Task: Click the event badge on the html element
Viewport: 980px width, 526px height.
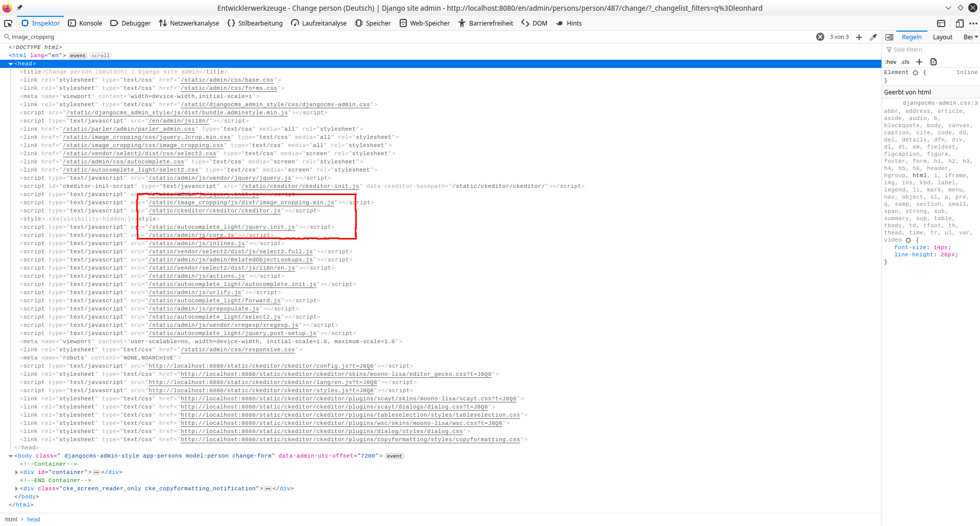Action: pos(78,55)
